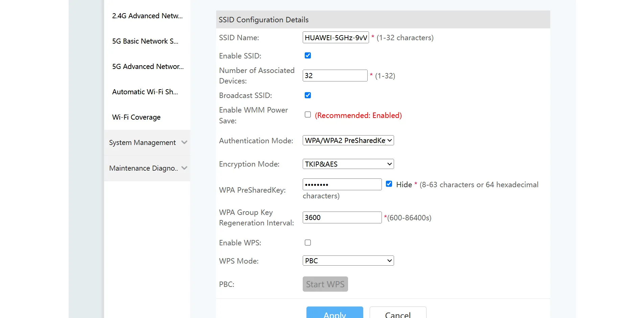Toggle the Broadcast SSID checkbox
This screenshot has height=318, width=644.
[308, 95]
